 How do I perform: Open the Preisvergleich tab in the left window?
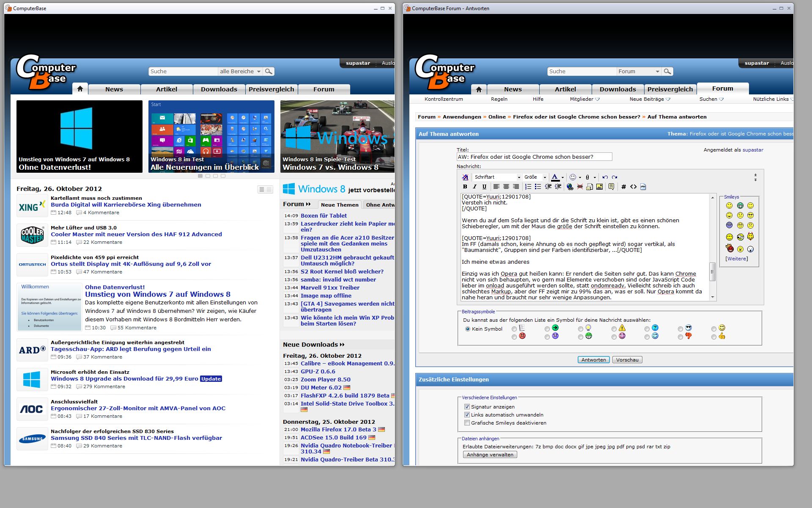point(271,89)
